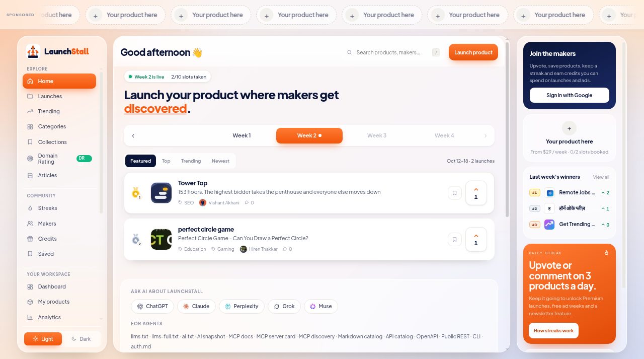The image size is (644, 359).
Task: Click the Launch product button
Action: click(x=473, y=52)
